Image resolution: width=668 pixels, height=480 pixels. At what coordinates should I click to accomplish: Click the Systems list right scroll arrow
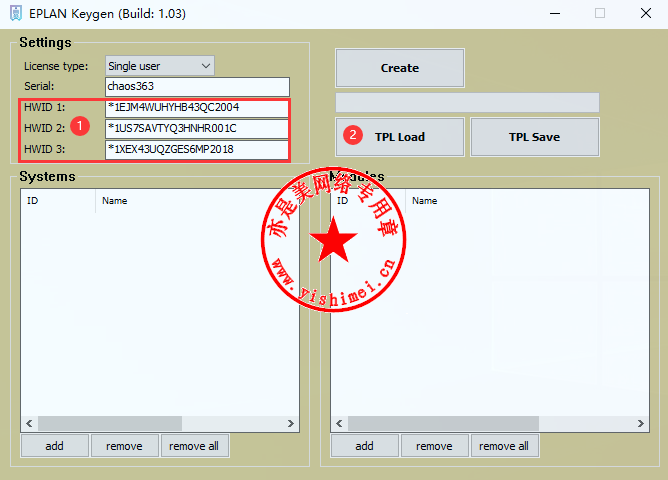click(x=291, y=423)
